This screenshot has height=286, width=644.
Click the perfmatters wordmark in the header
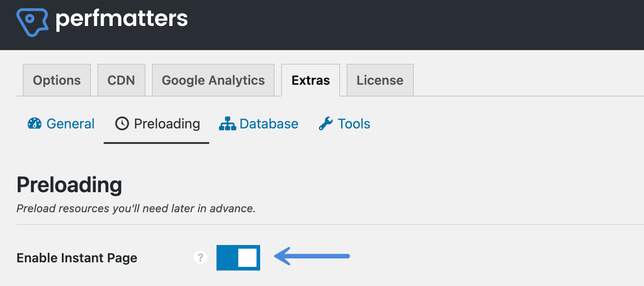tap(121, 19)
